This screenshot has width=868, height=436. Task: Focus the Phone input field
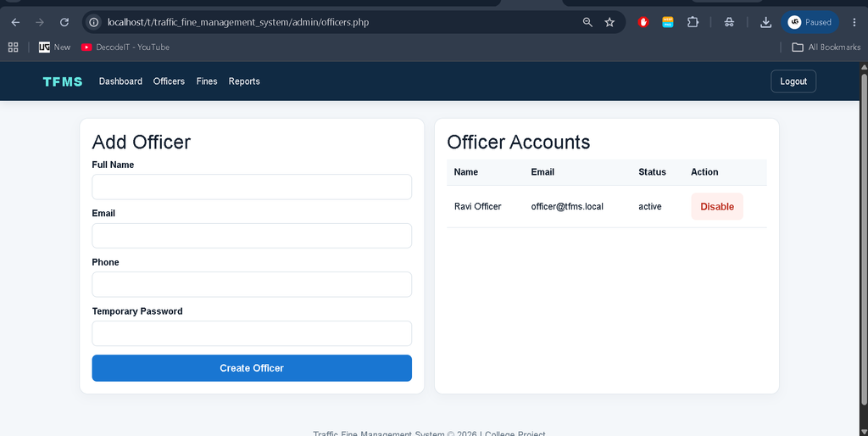click(252, 284)
